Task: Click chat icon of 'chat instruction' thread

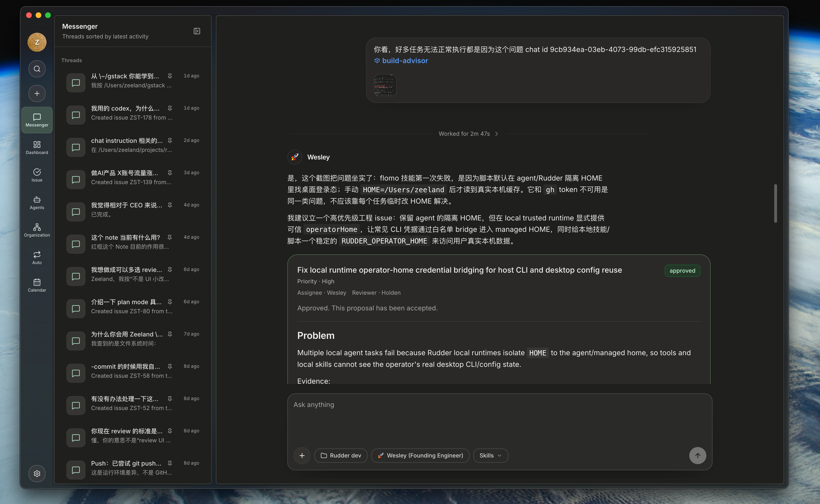Action: click(76, 147)
